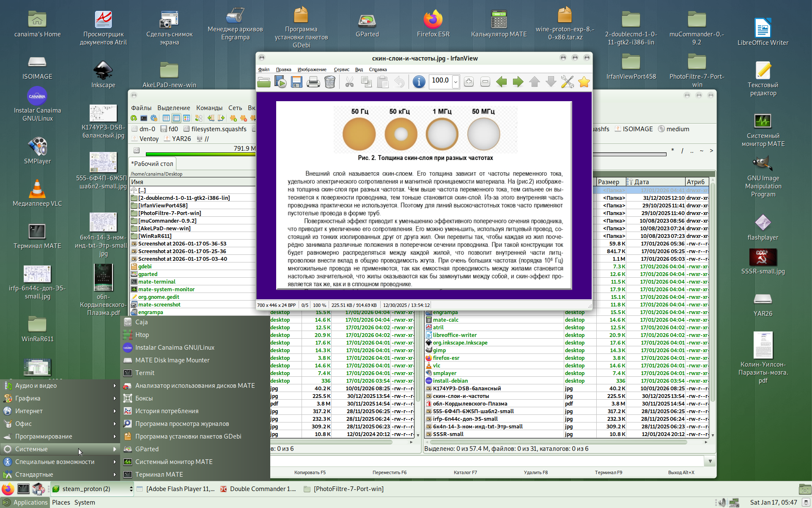
Task: Start slideshow with the film play icon
Action: 280,82
